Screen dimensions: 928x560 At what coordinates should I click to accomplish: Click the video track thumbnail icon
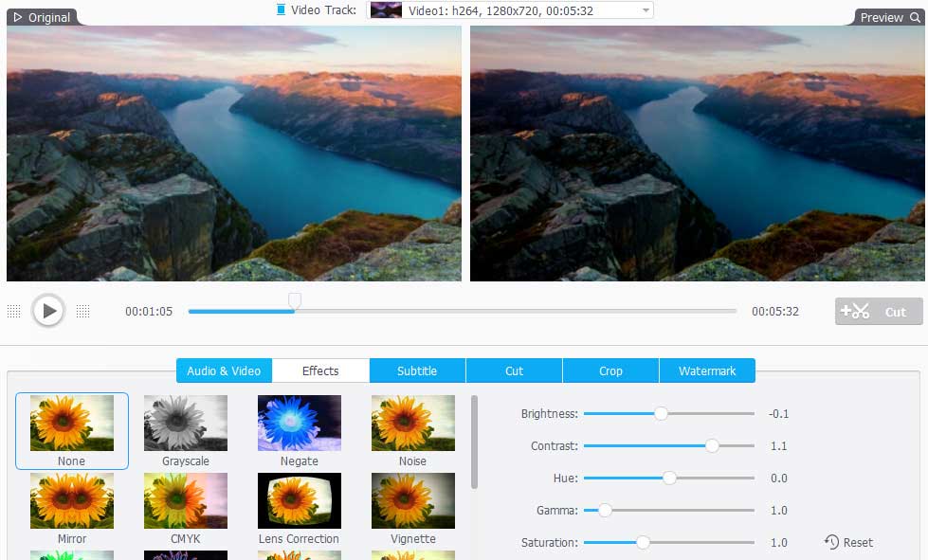(386, 10)
